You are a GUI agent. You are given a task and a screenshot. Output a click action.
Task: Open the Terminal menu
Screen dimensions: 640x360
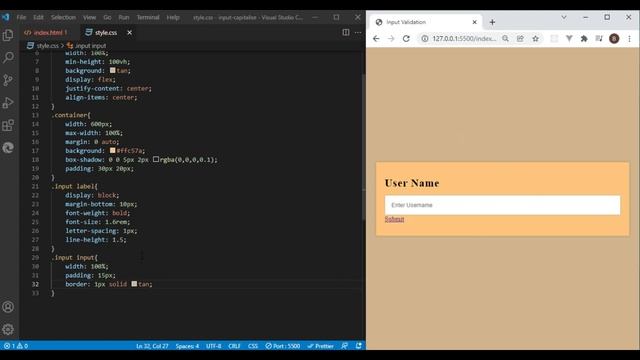coord(148,17)
